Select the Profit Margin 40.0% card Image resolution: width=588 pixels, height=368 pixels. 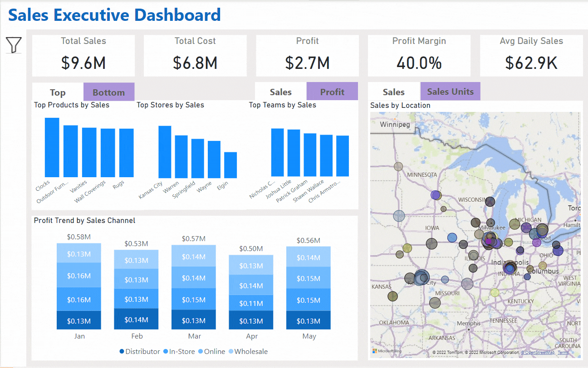[x=419, y=56]
